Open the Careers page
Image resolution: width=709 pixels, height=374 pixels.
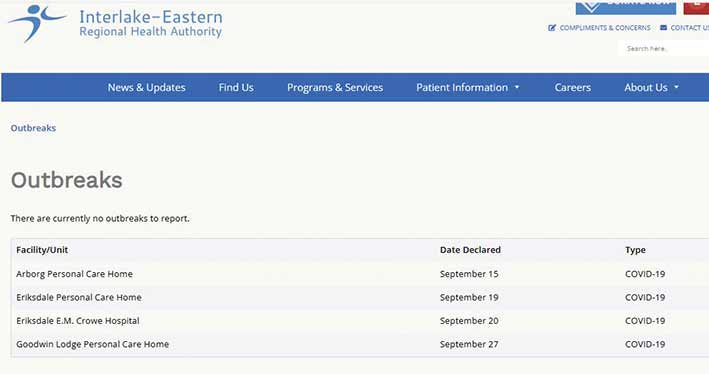(573, 87)
